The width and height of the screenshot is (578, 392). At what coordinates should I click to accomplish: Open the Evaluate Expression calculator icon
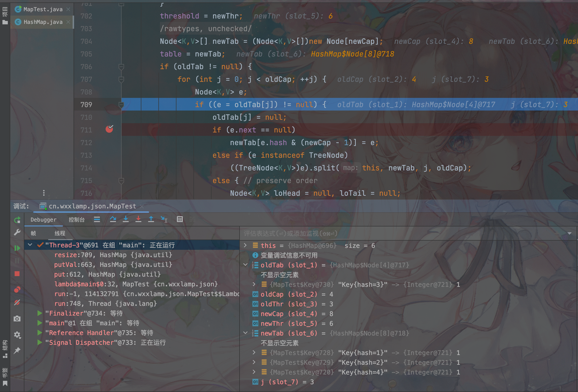(180, 219)
